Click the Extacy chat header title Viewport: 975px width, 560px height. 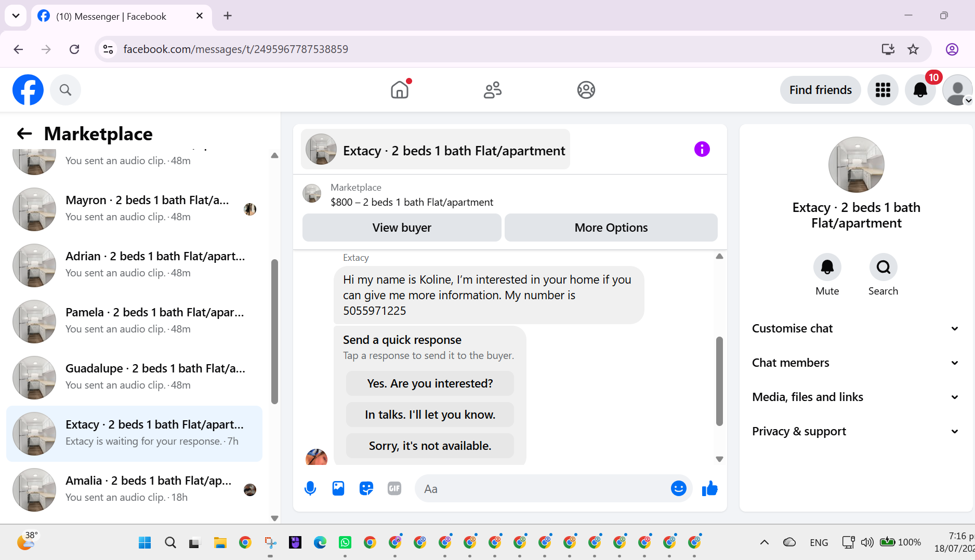454,151
